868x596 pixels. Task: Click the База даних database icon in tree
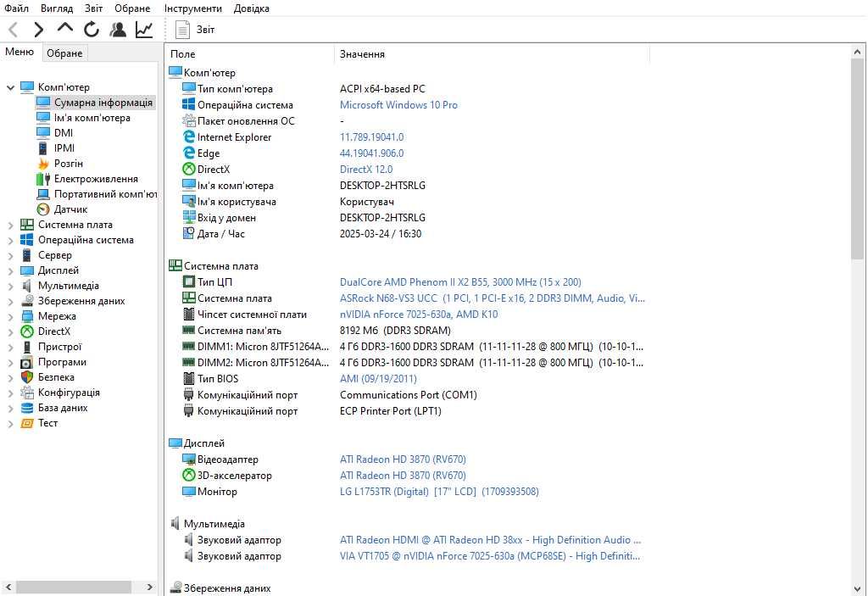coord(27,408)
